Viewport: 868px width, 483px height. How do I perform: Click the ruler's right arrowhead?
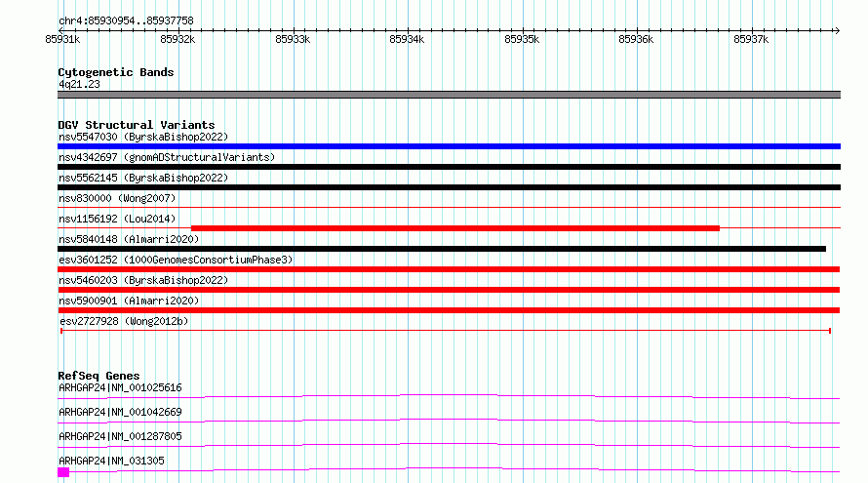tap(837, 30)
